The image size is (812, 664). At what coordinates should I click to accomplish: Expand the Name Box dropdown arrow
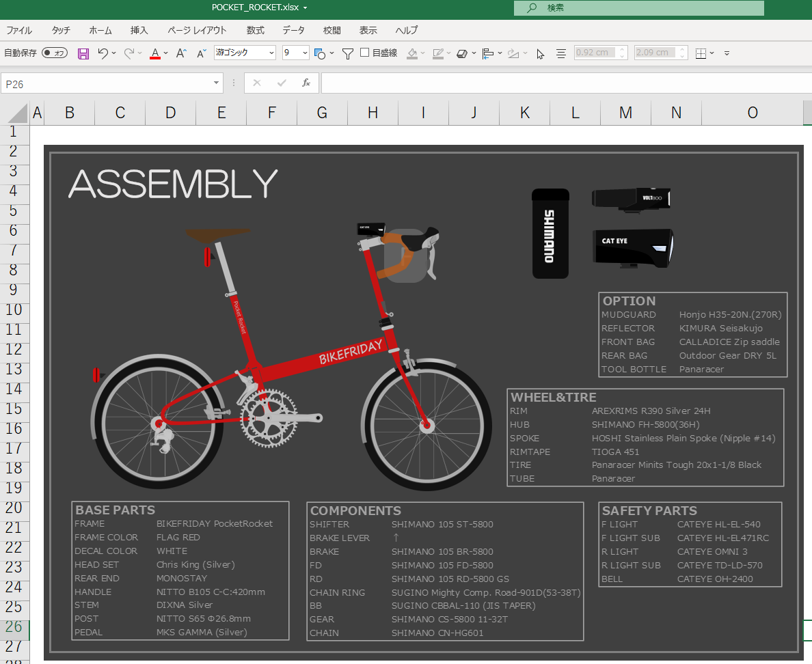tap(217, 83)
